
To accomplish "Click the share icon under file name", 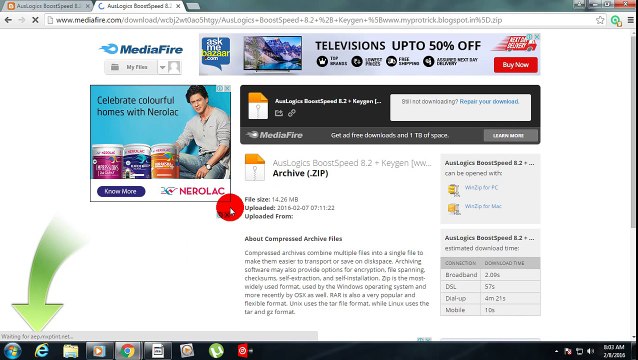I will pyautogui.click(x=279, y=113).
